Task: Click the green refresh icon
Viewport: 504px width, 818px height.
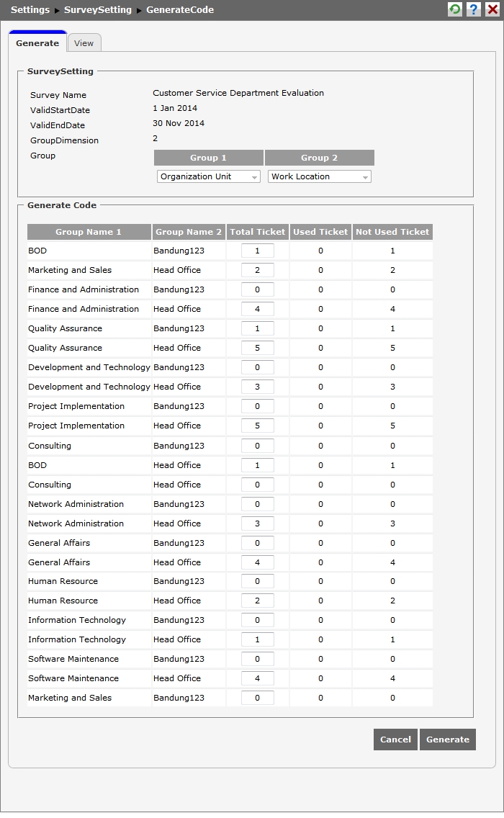Action: coord(455,9)
